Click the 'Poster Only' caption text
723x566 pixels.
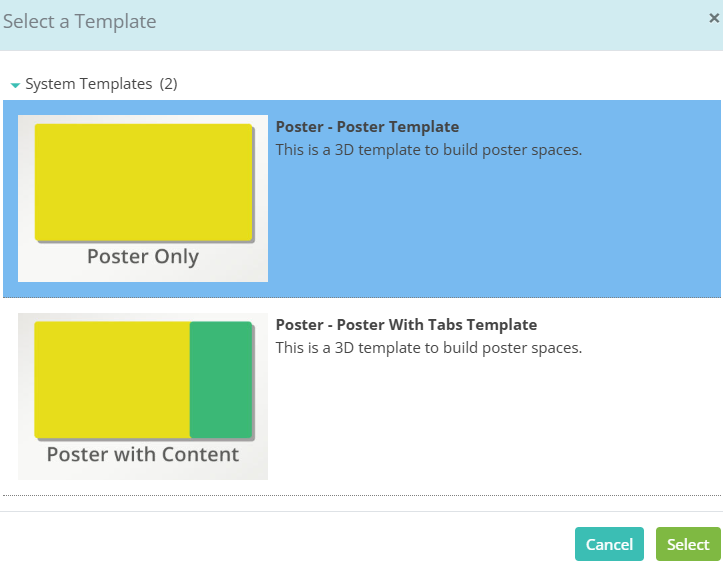(x=143, y=257)
